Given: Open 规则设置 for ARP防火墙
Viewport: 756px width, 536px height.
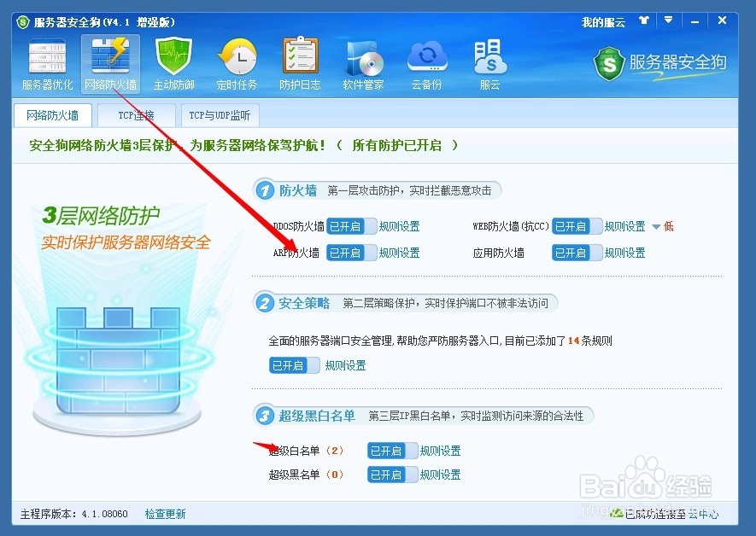Looking at the screenshot, I should (399, 253).
